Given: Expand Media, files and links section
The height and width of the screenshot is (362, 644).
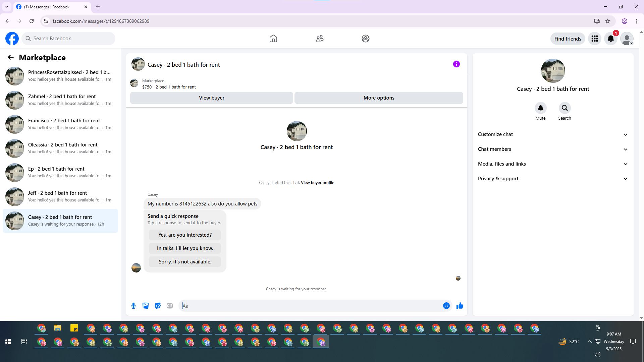Looking at the screenshot, I should [553, 164].
